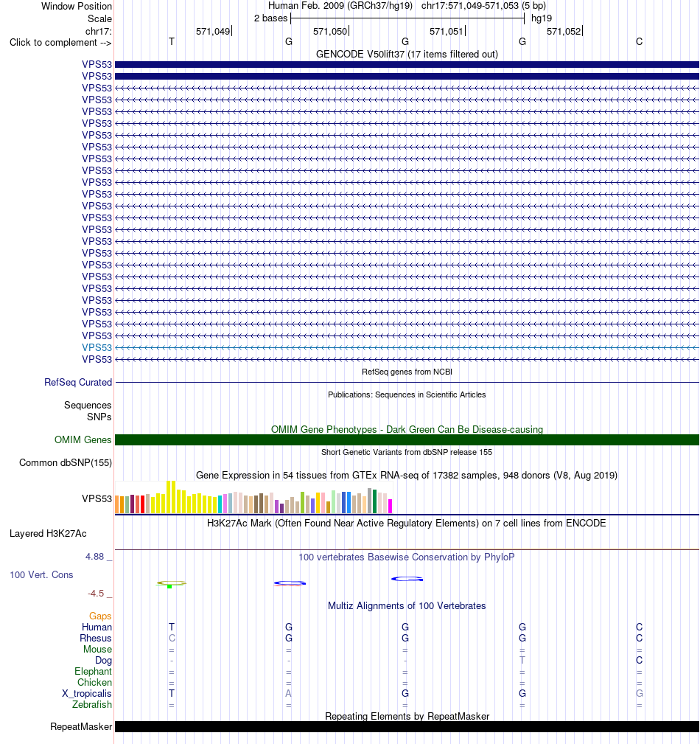The height and width of the screenshot is (744, 700).
Task: Select the Zebrafish alignment row label
Action: click(x=92, y=705)
